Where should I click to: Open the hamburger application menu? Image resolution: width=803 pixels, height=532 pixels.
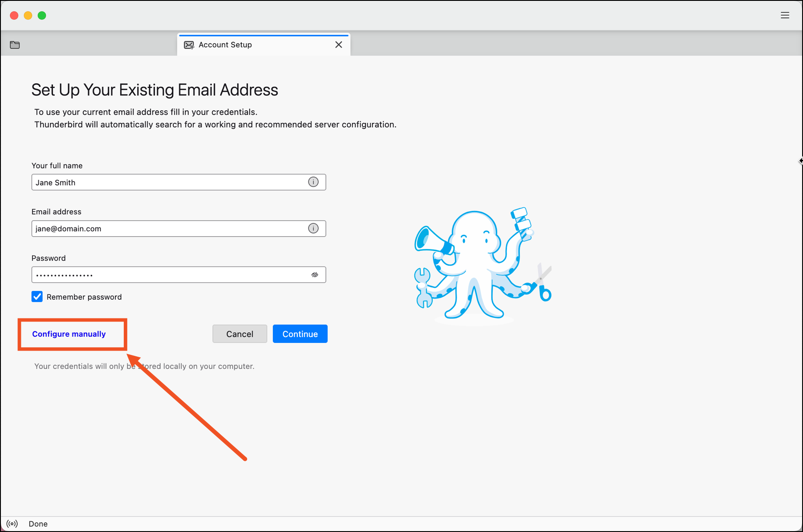[x=785, y=16]
